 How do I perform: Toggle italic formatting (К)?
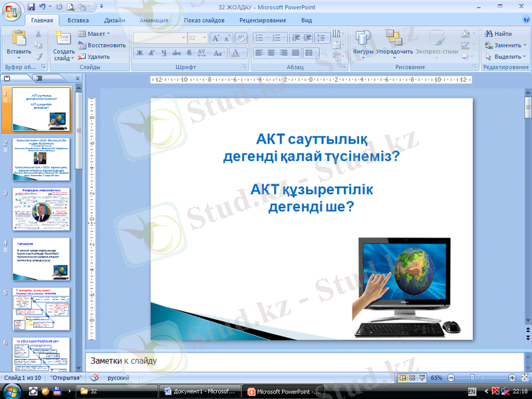coord(152,53)
